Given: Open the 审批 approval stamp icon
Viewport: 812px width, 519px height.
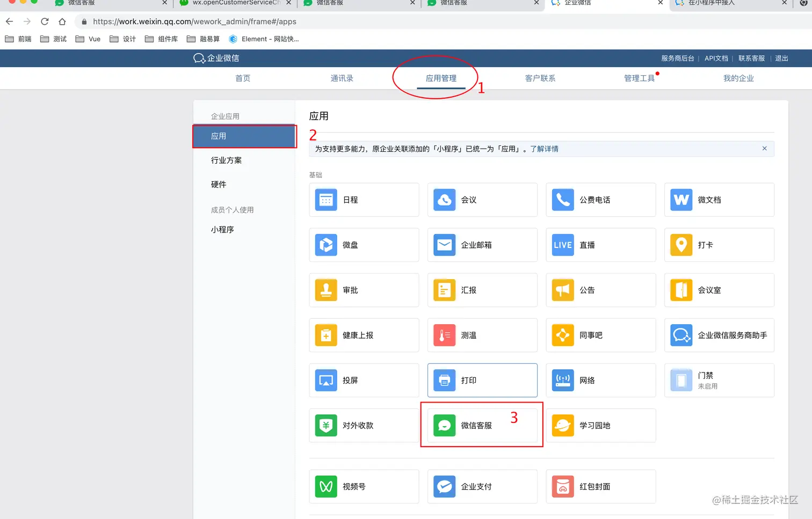Looking at the screenshot, I should point(326,290).
